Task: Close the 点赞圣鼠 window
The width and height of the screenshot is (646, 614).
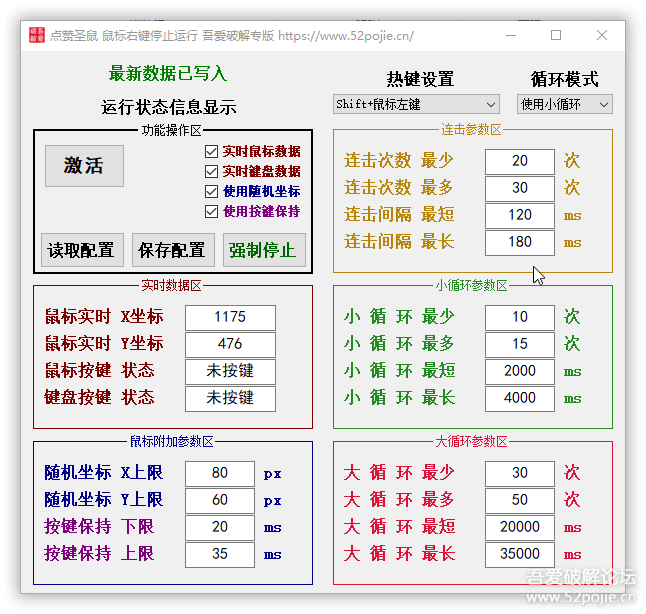Action: [602, 35]
